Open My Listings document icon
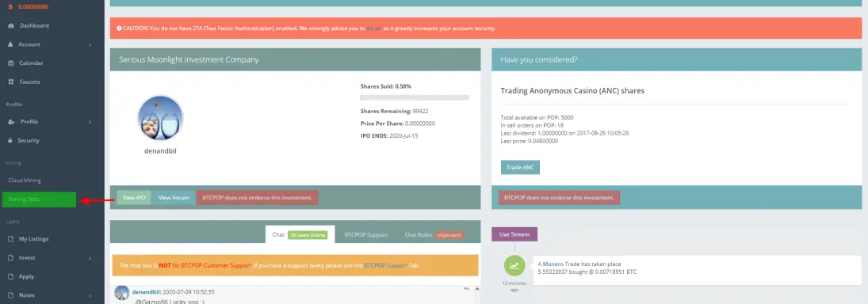This screenshot has height=304, width=868. tap(10, 239)
